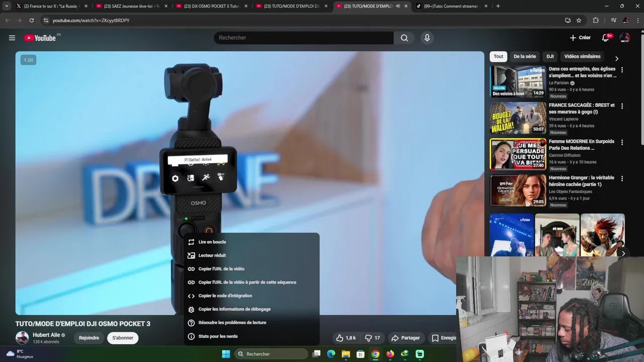Viewport: 644px width, 362px height.
Task: Open the first Shorts thumbnail
Action: point(512,235)
